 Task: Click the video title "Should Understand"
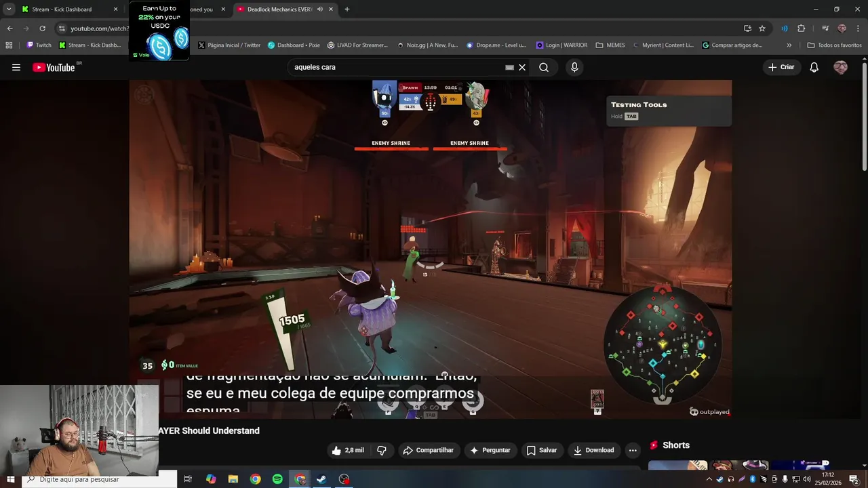(220, 430)
